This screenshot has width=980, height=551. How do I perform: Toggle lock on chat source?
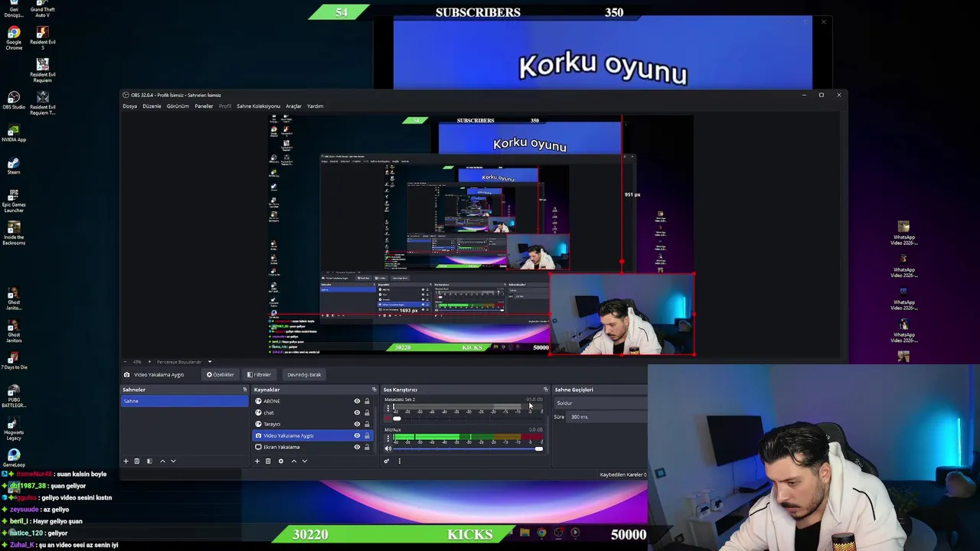click(x=367, y=412)
